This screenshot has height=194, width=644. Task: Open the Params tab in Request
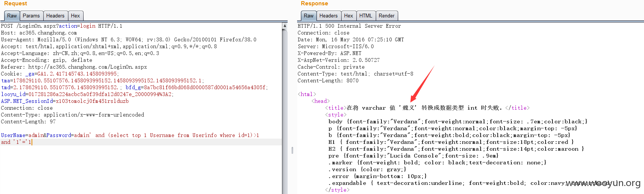point(31,16)
